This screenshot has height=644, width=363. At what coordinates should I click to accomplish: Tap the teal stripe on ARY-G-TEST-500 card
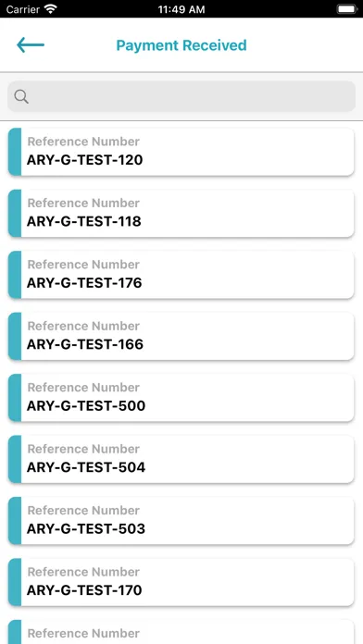(15, 398)
